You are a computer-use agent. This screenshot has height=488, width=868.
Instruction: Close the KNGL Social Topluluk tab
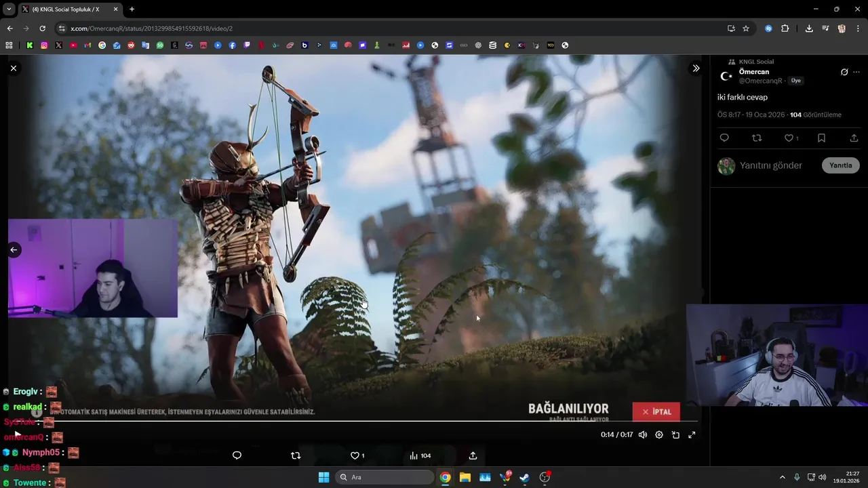[x=115, y=9]
